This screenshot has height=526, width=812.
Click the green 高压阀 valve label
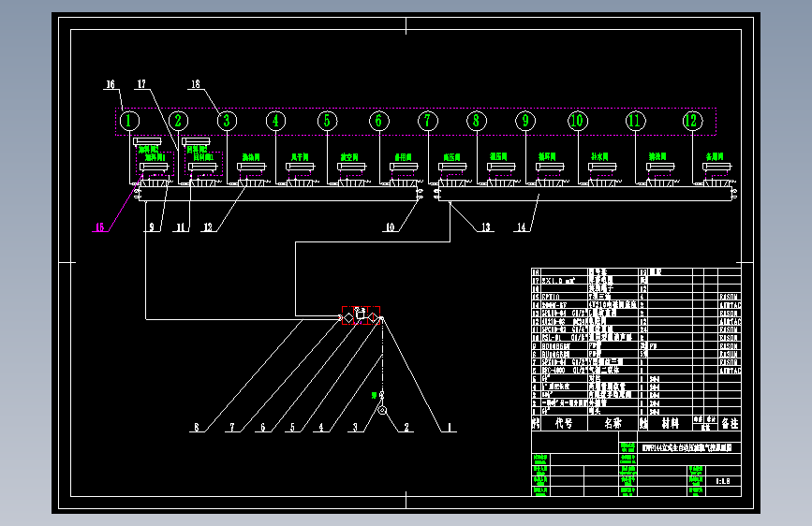click(x=452, y=157)
